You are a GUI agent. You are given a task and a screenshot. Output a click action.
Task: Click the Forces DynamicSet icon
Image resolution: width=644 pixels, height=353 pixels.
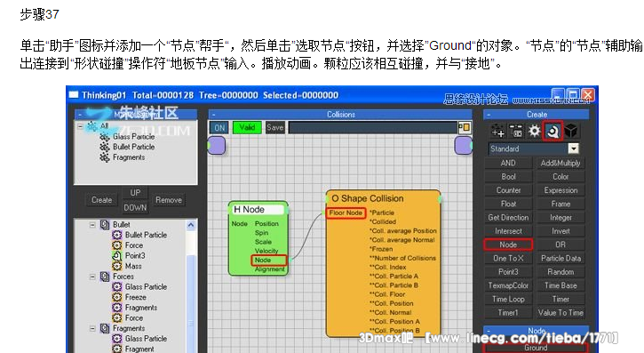pyautogui.click(x=105, y=277)
